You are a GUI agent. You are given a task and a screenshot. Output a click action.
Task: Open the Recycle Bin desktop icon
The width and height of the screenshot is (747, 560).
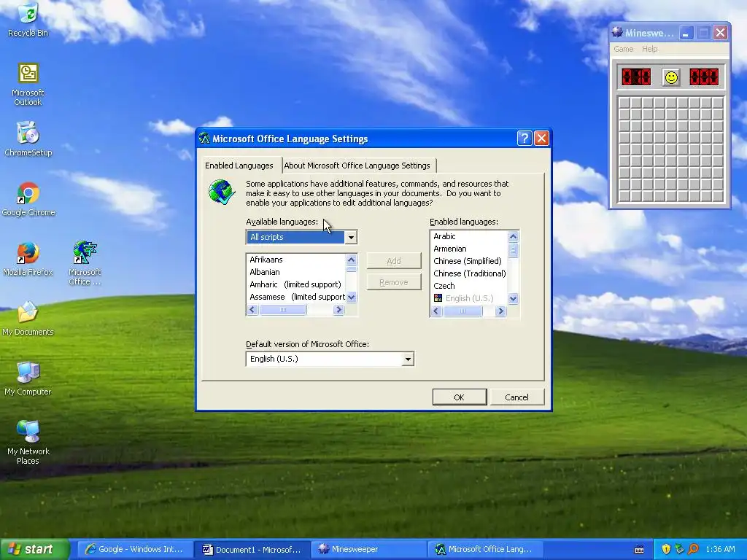[28, 19]
